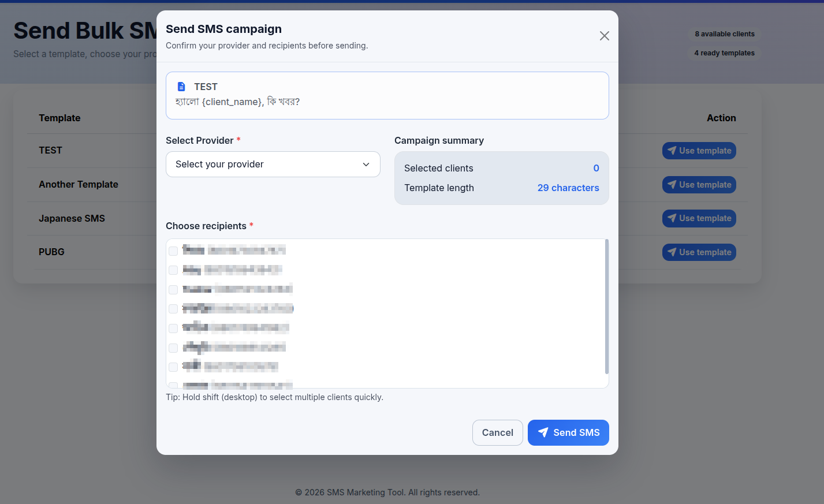This screenshot has height=504, width=824.
Task: Click the paper-plane icon on the Send SMS button
Action: [x=543, y=432]
